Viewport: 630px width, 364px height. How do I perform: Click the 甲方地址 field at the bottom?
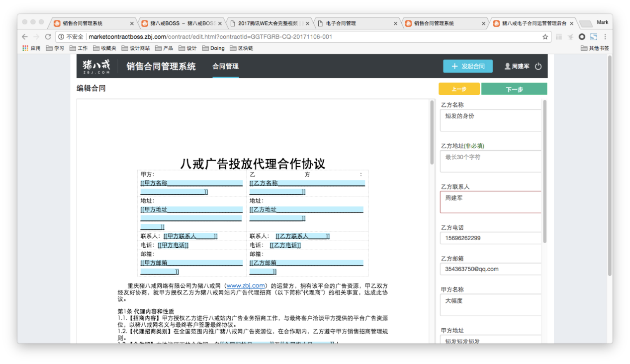click(491, 339)
